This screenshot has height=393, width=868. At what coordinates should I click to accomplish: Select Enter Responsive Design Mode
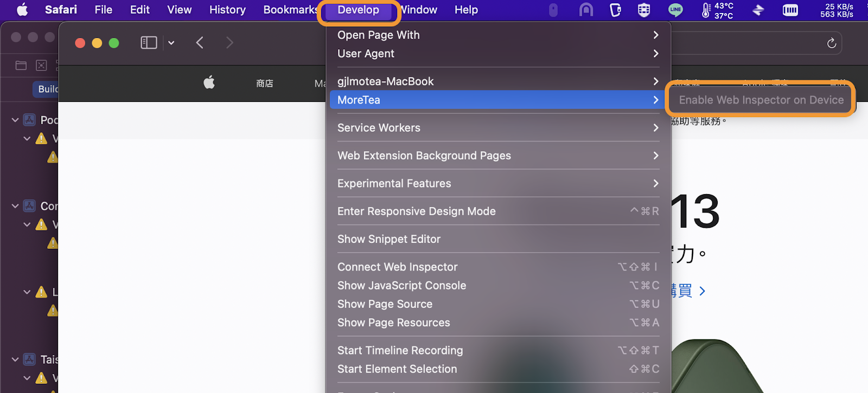[x=497, y=211]
